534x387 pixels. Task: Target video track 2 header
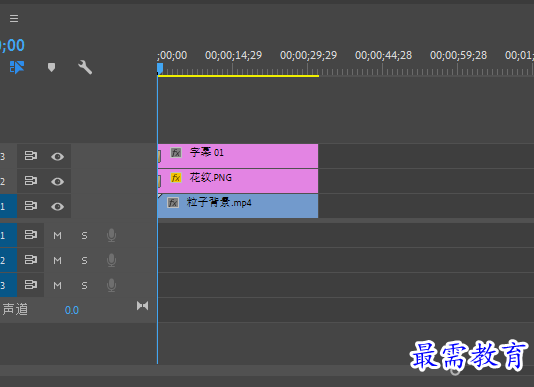pos(8,181)
